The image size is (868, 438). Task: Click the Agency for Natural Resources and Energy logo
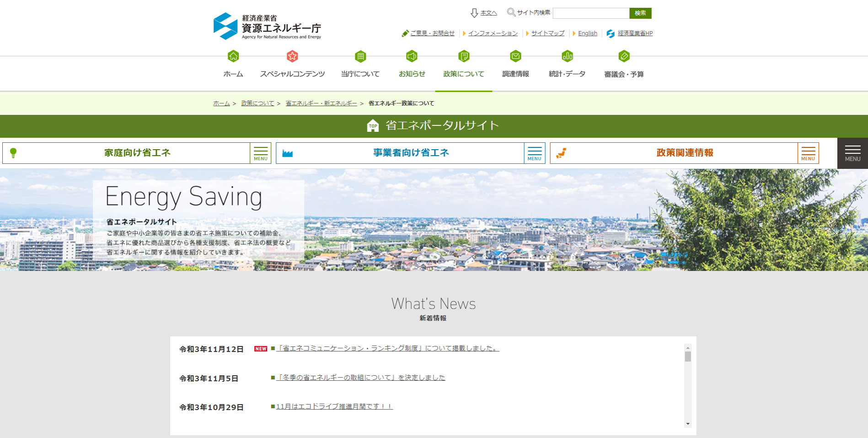(267, 26)
